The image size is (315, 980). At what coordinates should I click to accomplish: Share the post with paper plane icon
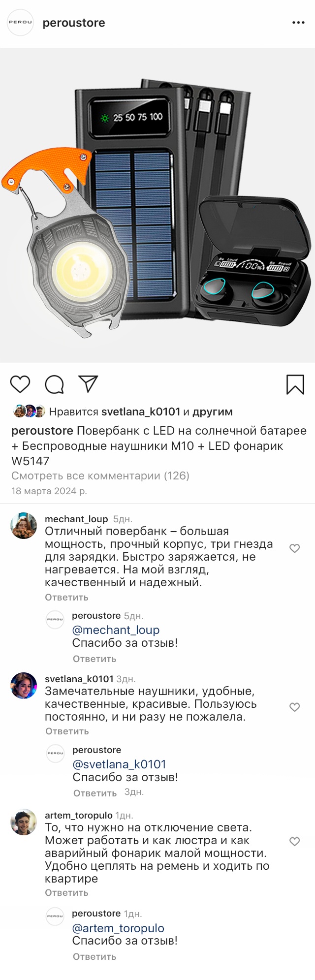point(89,384)
